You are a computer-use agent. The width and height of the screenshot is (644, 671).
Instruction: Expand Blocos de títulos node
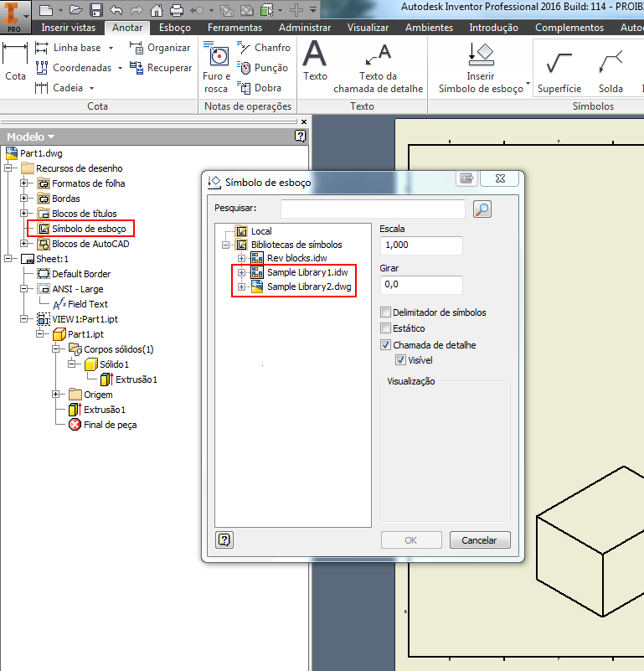click(x=24, y=213)
